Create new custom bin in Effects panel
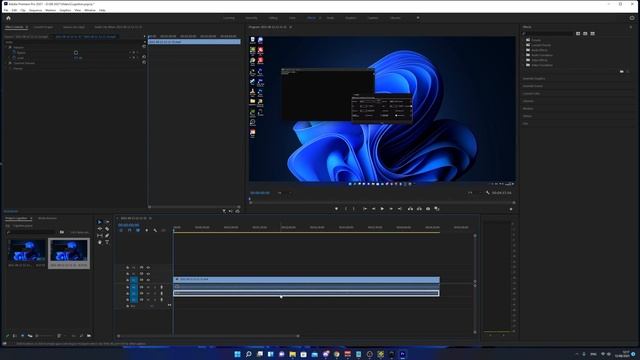The width and height of the screenshot is (640, 360). pos(622,71)
